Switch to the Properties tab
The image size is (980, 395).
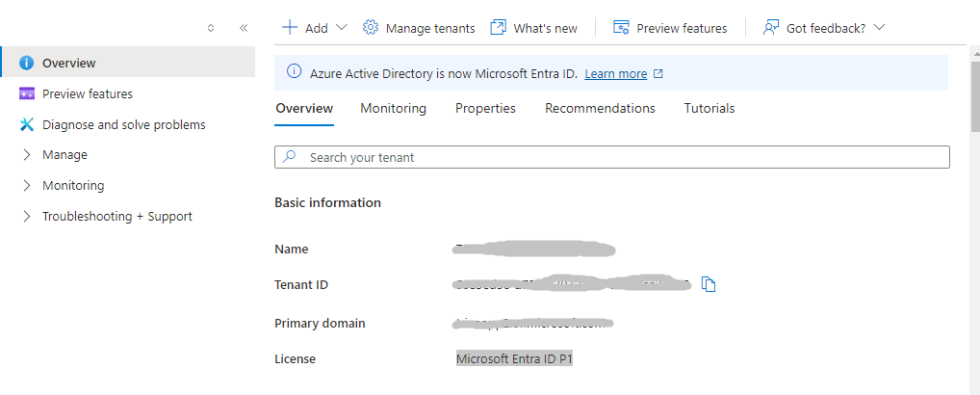[x=485, y=108]
